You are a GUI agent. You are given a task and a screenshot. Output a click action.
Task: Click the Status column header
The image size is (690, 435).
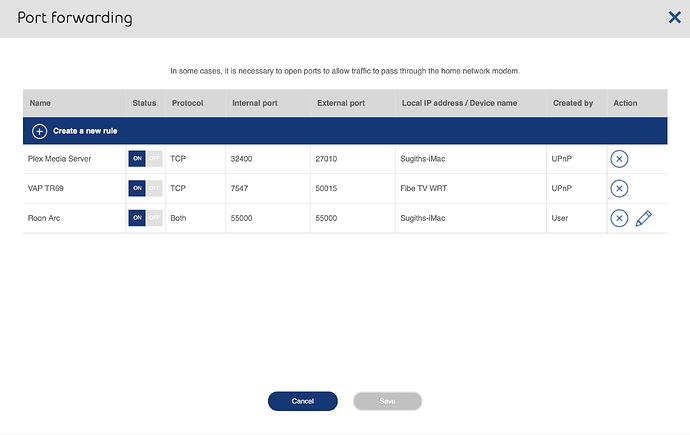144,103
